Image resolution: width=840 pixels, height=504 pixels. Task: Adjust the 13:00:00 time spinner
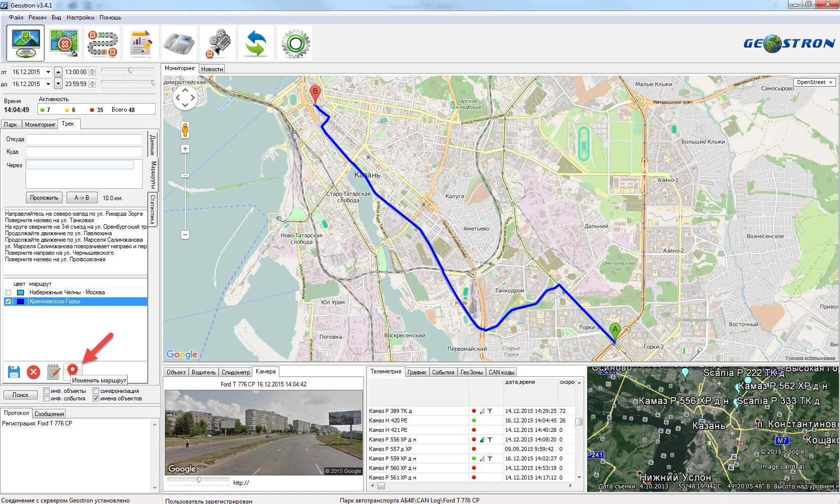point(92,72)
